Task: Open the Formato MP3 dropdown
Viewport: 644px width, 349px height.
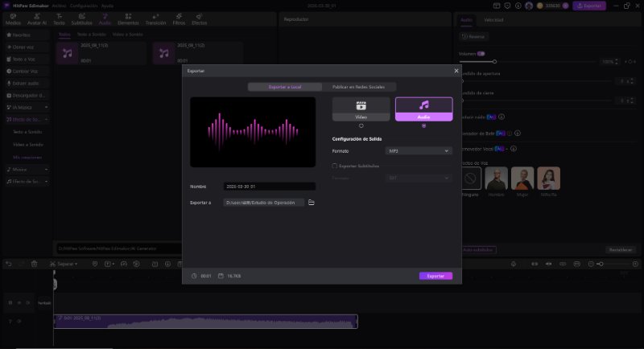Action: click(x=419, y=151)
